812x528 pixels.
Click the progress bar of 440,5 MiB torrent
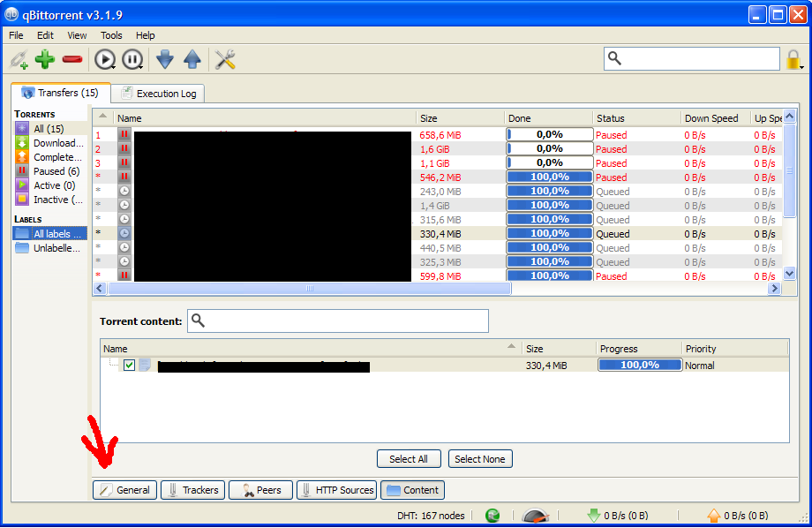(550, 248)
